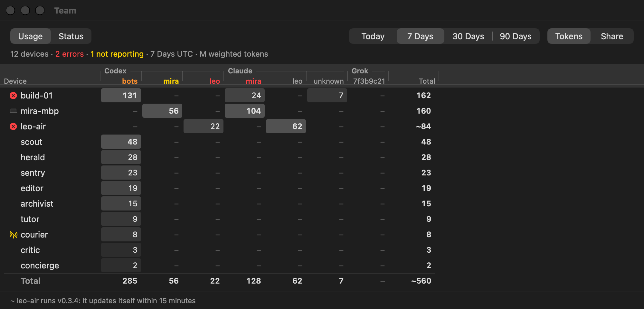Viewport: 644px width, 309px height.
Task: Select the Today time range
Action: 373,36
